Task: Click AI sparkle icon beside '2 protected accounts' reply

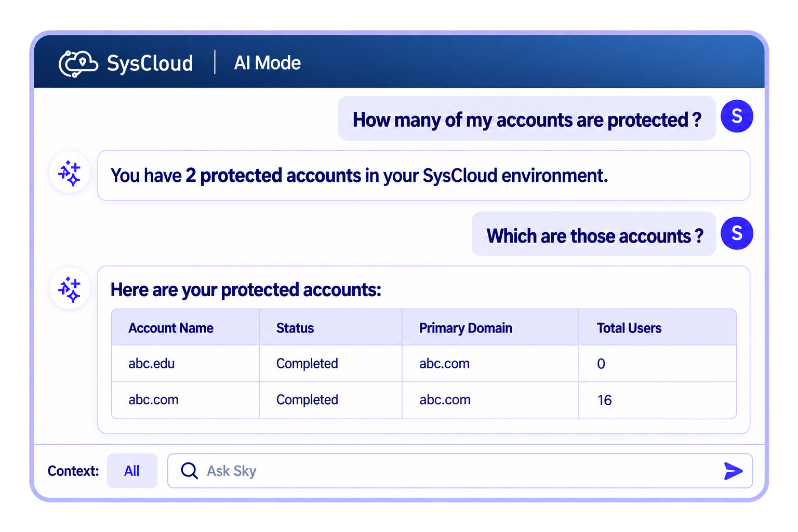Action: point(70,173)
